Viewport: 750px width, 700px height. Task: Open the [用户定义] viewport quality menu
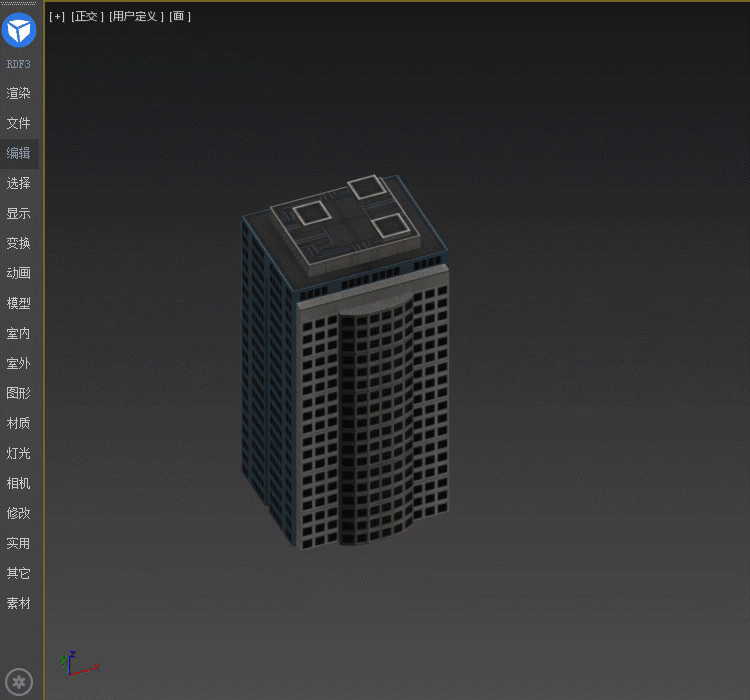point(136,17)
